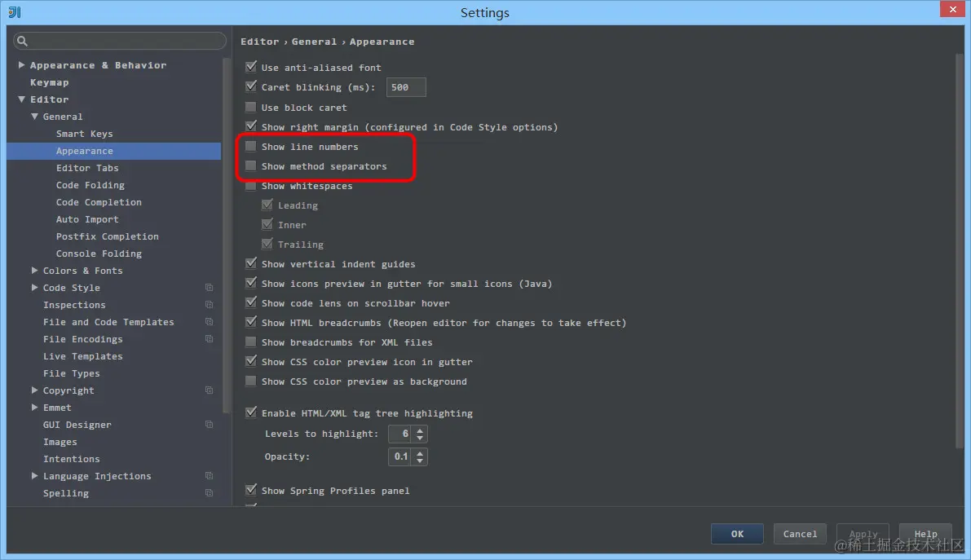Click the shared icon beside Spelling
Screen dimensions: 971x560
[x=209, y=492]
